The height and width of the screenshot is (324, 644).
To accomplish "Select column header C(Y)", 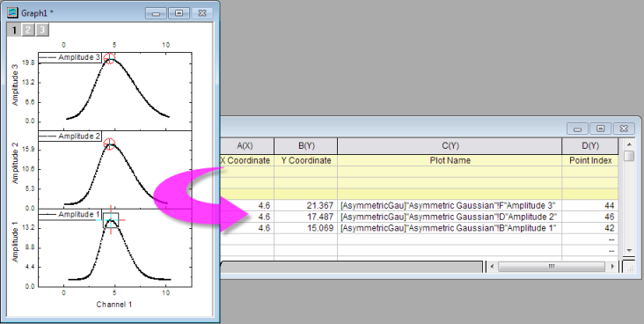I will coord(450,146).
